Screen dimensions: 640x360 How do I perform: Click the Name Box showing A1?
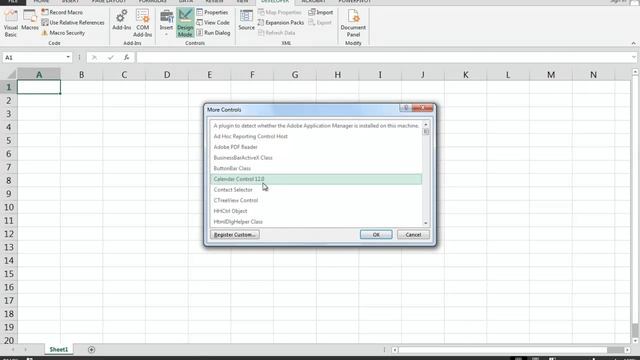(x=33, y=57)
